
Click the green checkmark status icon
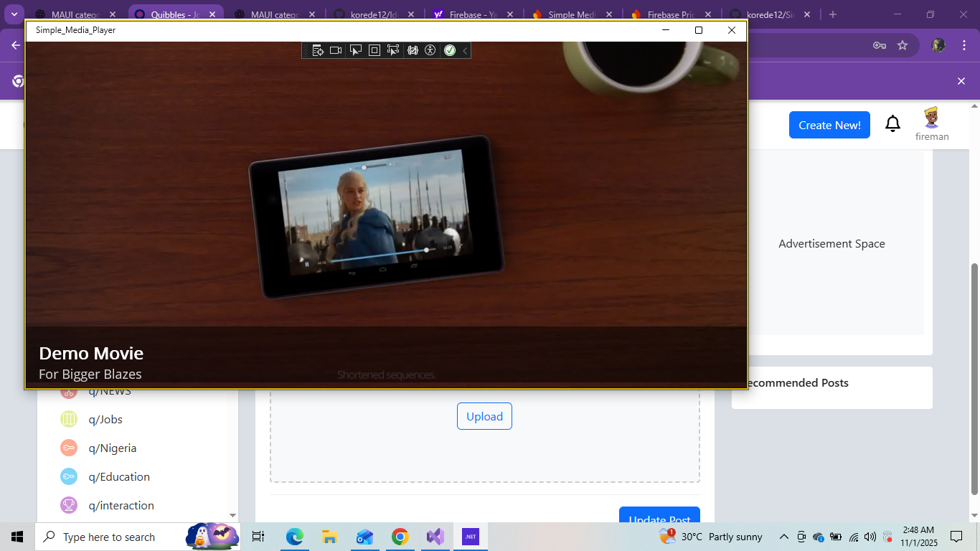tap(450, 50)
